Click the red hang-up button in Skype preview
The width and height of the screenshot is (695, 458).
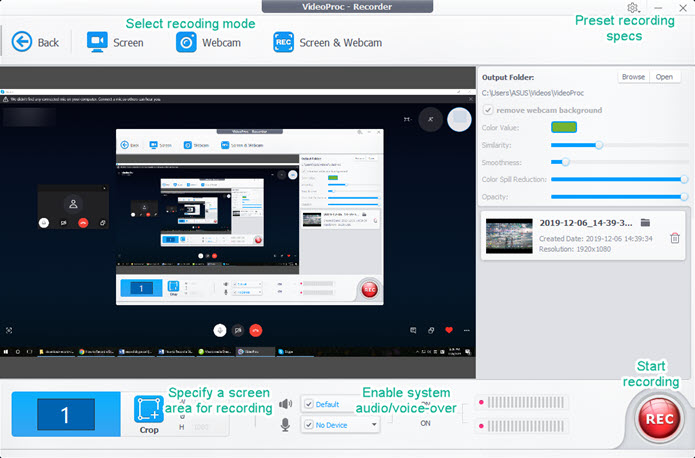pyautogui.click(x=256, y=330)
